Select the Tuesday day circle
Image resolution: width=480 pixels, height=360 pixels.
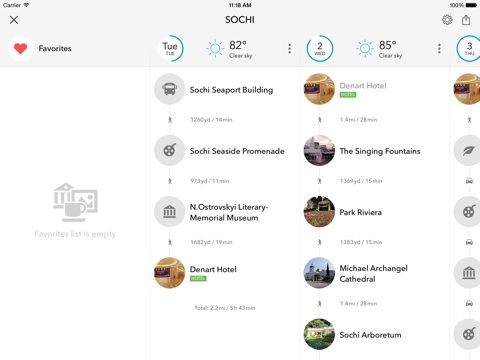coord(170,49)
